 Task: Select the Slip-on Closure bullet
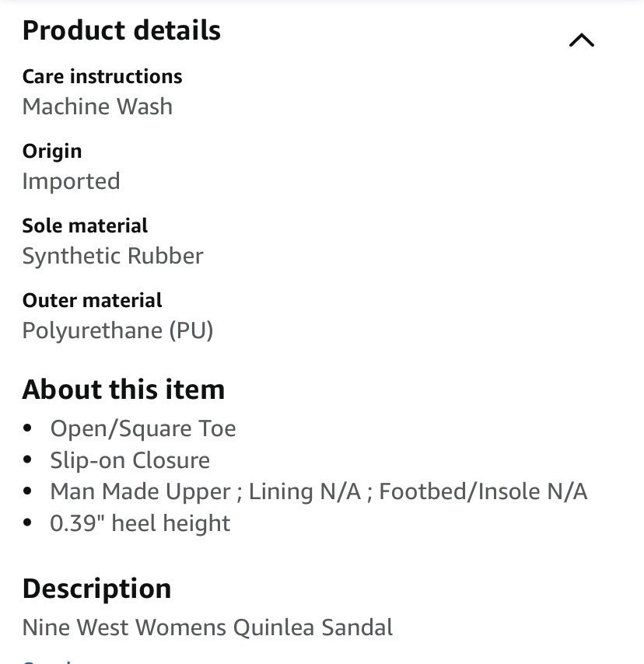click(130, 460)
